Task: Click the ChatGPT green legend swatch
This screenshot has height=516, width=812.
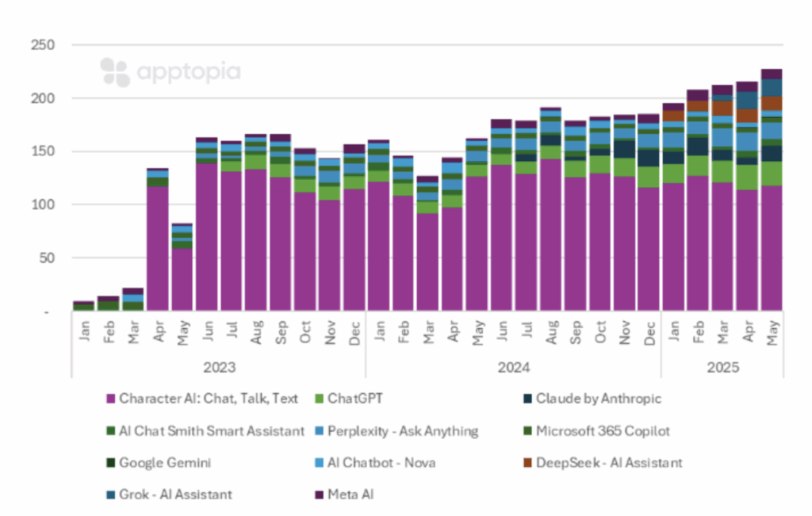Action: 319,399
